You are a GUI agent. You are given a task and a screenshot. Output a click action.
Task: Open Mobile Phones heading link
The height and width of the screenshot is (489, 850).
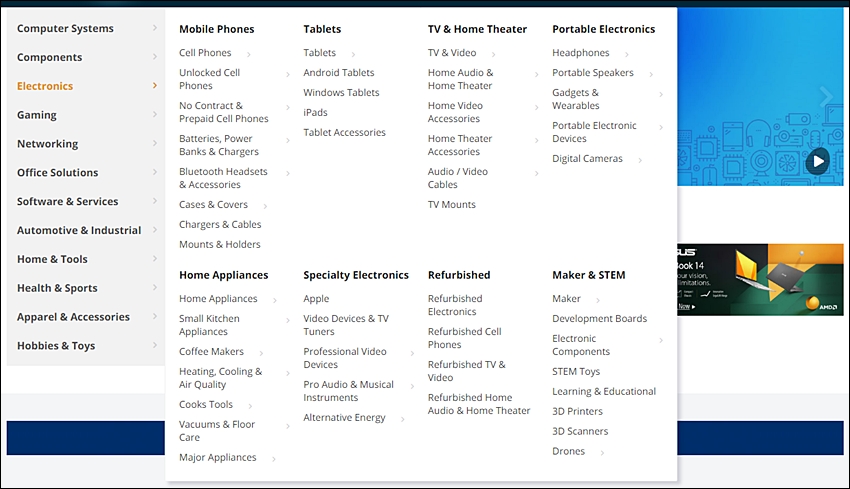(217, 29)
